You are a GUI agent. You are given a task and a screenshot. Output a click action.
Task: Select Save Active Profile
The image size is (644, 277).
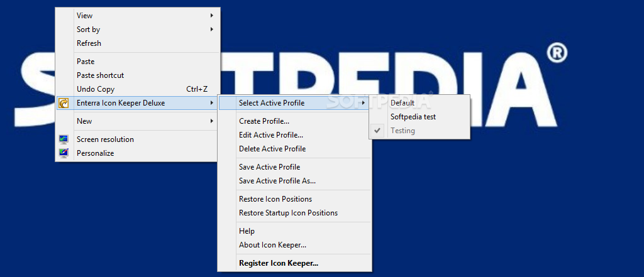294,167
